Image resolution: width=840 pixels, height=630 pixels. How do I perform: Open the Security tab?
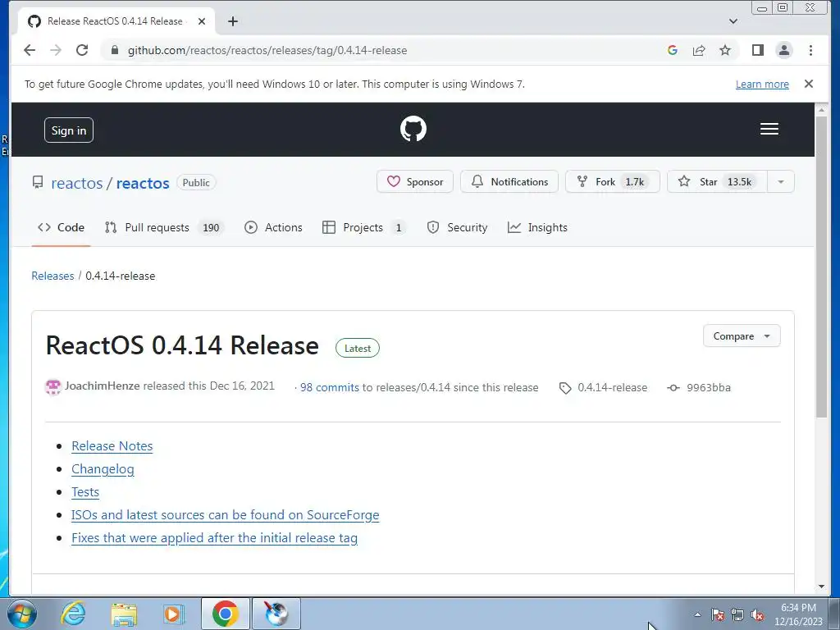tap(457, 228)
